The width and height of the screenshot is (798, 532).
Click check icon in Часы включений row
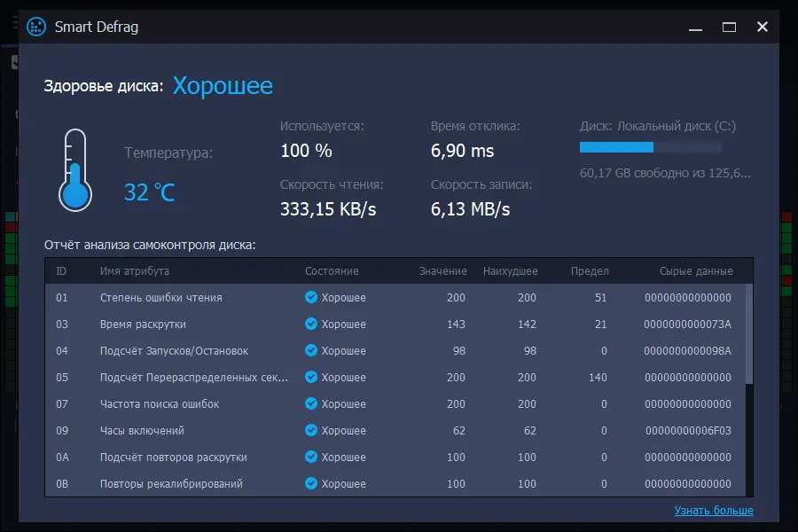310,431
